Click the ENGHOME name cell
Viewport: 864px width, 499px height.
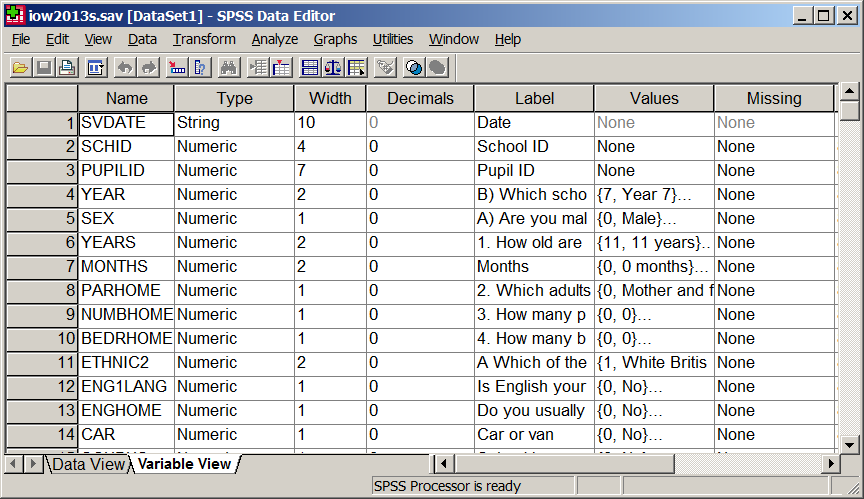pos(126,410)
